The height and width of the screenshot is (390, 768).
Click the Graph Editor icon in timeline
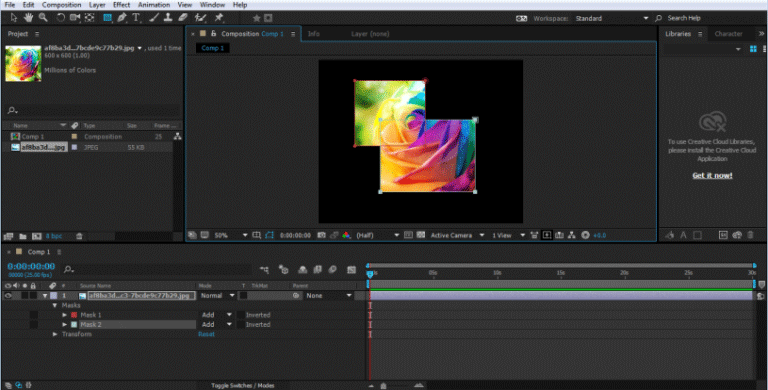[x=351, y=269]
